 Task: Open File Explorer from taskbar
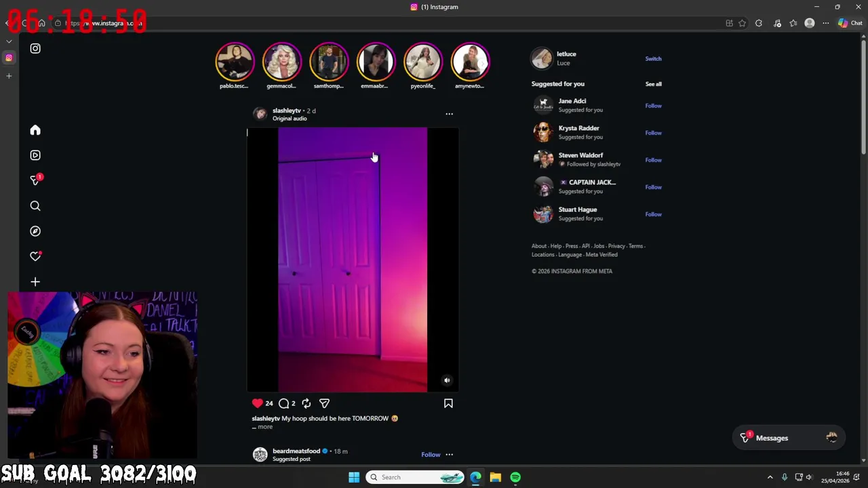tap(496, 477)
